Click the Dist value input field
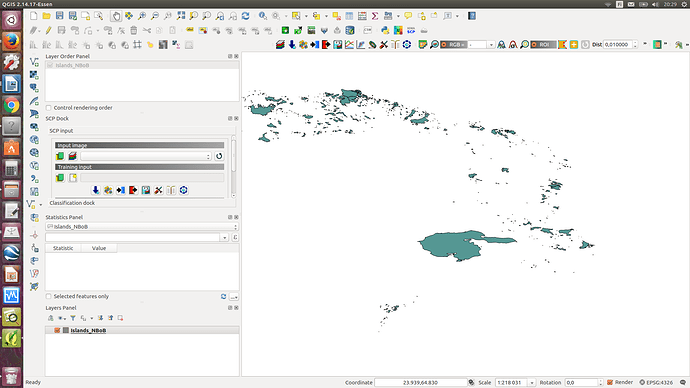The width and height of the screenshot is (690, 388). pos(618,44)
